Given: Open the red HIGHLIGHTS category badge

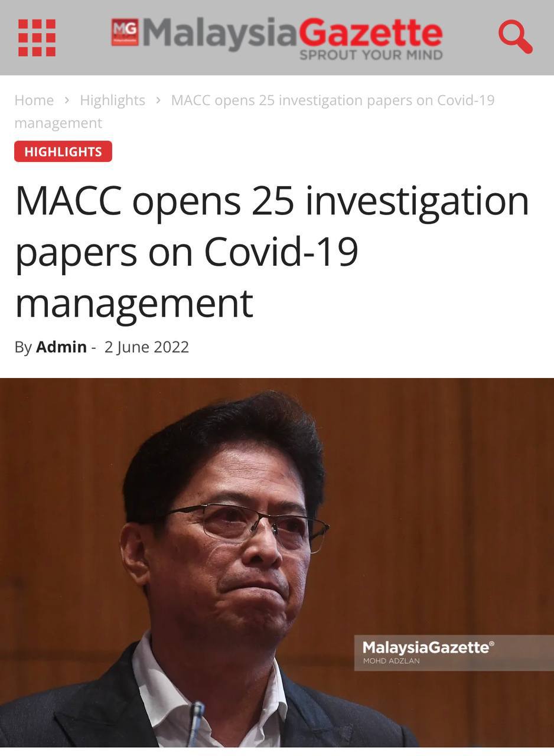Looking at the screenshot, I should tap(63, 151).
